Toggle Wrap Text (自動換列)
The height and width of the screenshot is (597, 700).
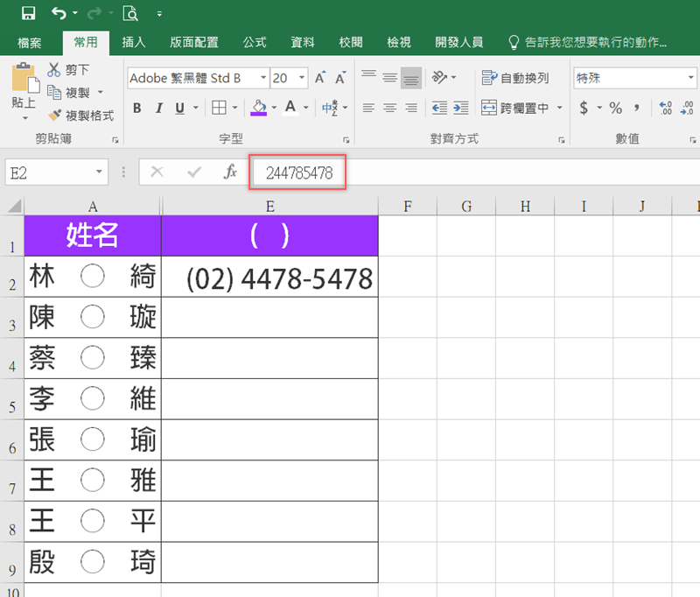[515, 78]
